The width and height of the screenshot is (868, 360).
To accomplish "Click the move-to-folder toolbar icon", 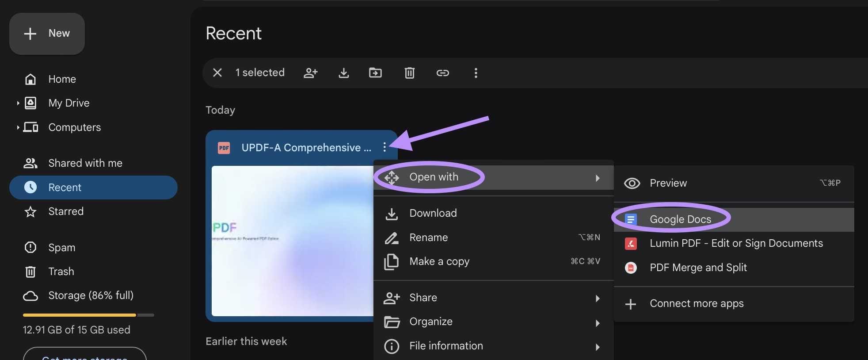I will [x=375, y=73].
